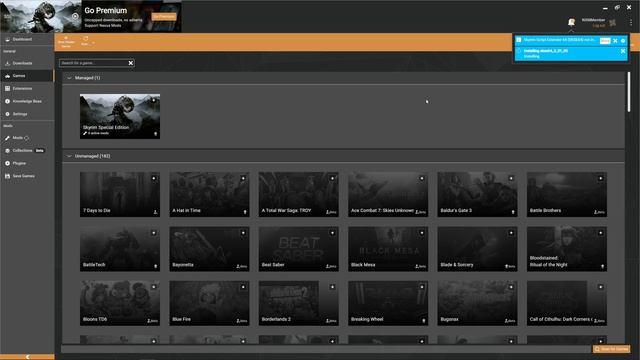Click circle icon on Script Extender notification
640x360 pixels.
coord(623,40)
